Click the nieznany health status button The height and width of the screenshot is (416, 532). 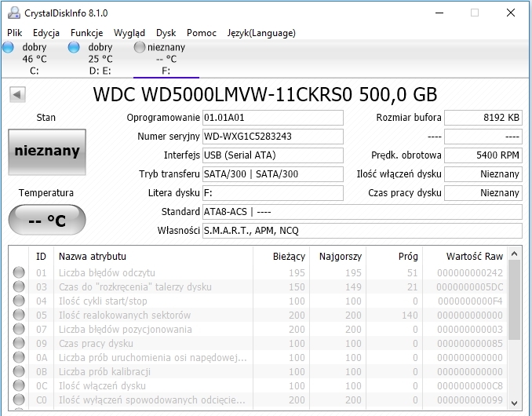coord(47,151)
